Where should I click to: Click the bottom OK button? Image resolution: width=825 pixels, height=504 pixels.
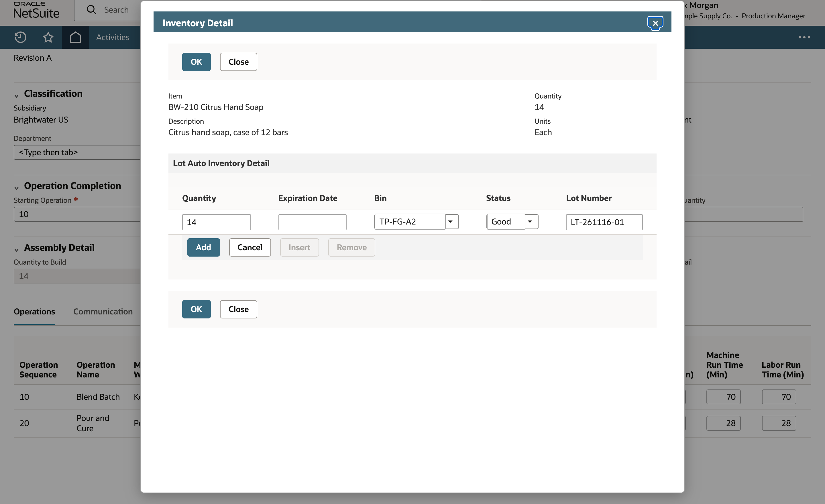pyautogui.click(x=196, y=309)
